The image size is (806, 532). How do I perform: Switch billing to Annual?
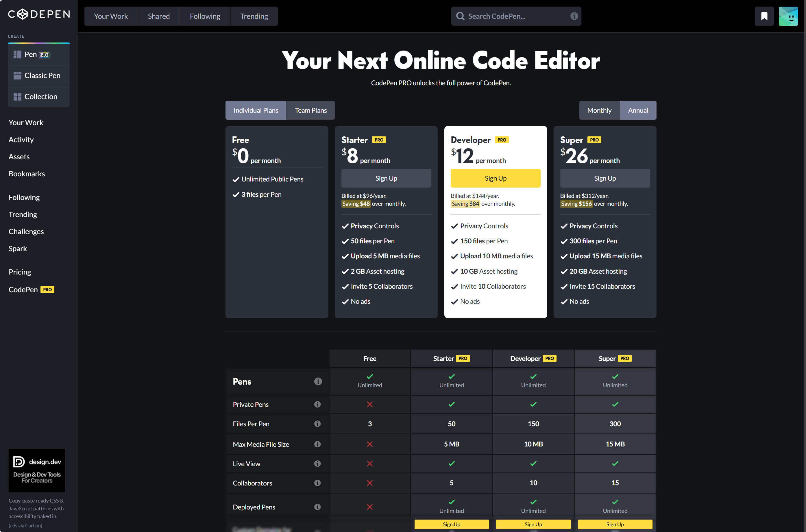point(638,110)
